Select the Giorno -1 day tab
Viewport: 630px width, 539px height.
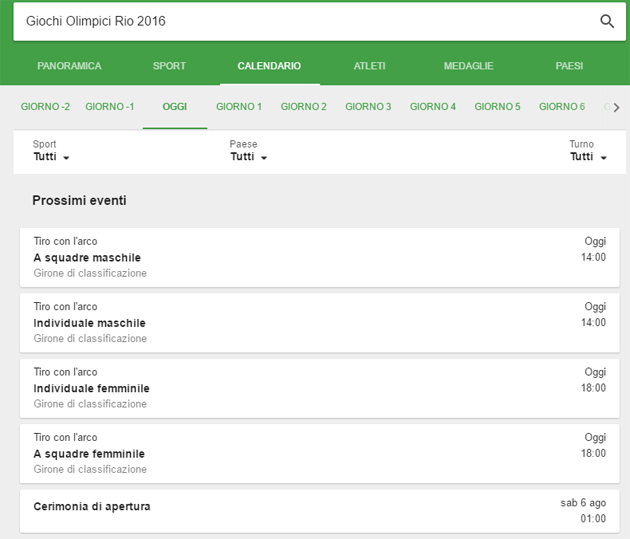pyautogui.click(x=109, y=107)
